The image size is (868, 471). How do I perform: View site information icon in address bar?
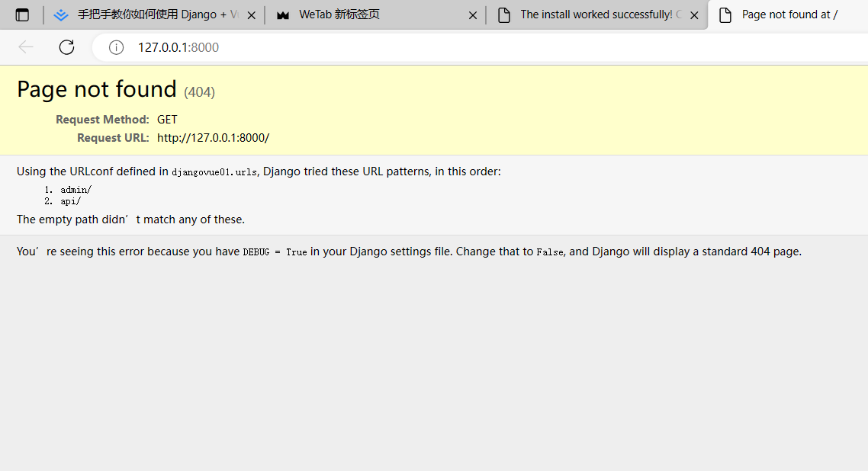[x=116, y=47]
